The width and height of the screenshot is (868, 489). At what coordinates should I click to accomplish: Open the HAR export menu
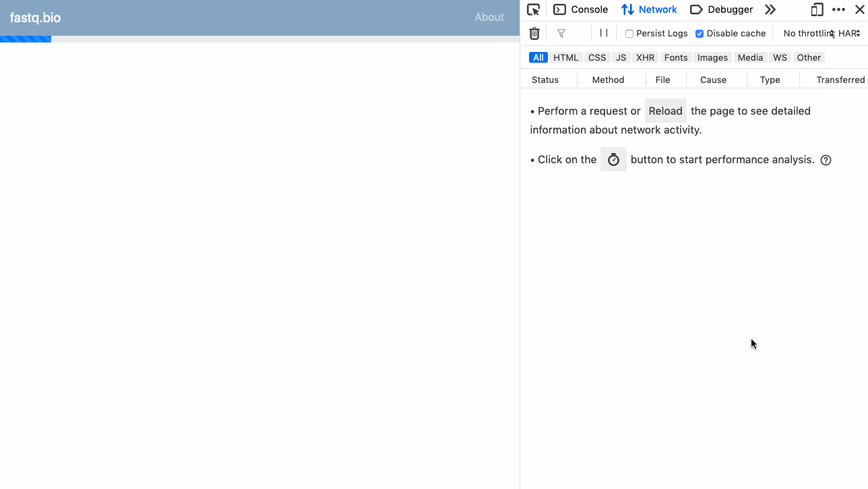849,33
